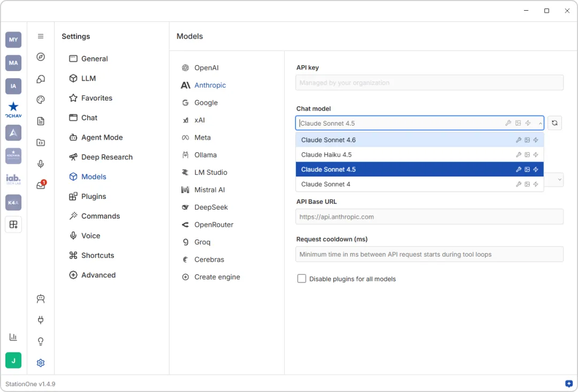This screenshot has width=578, height=392.
Task: Open the code folder icon
Action: tap(41, 143)
